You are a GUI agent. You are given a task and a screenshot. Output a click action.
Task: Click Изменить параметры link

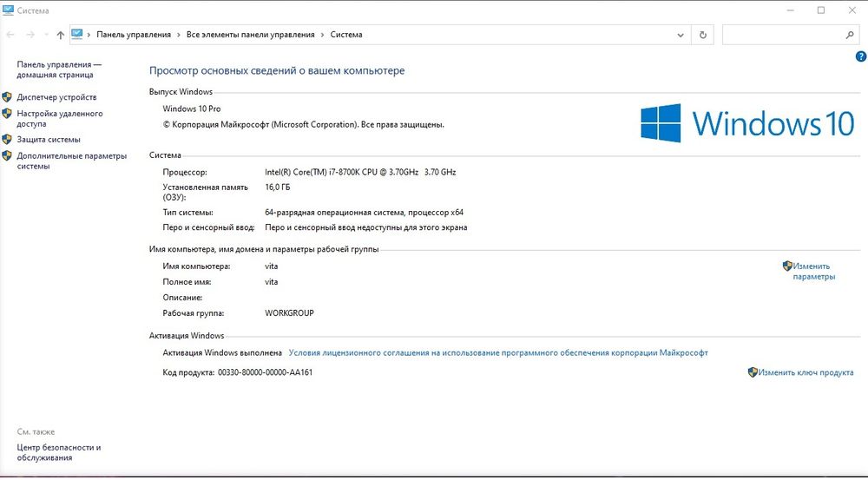(814, 272)
